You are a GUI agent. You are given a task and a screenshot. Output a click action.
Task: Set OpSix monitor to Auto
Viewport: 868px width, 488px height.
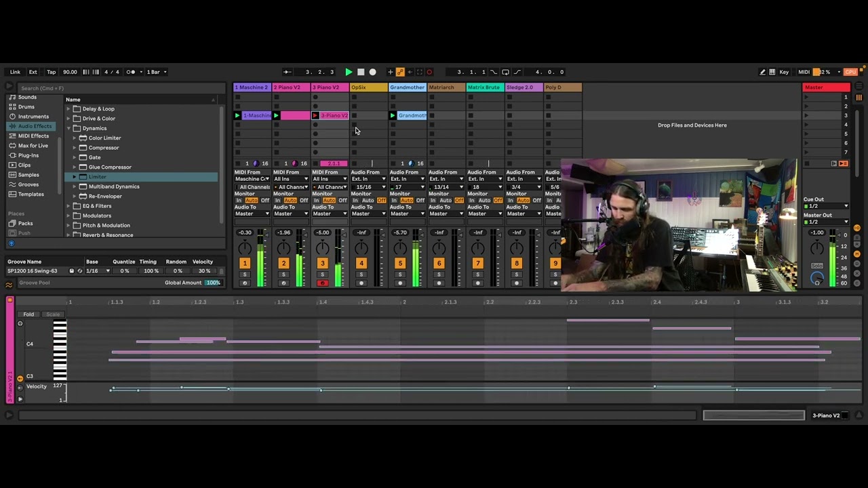point(368,201)
